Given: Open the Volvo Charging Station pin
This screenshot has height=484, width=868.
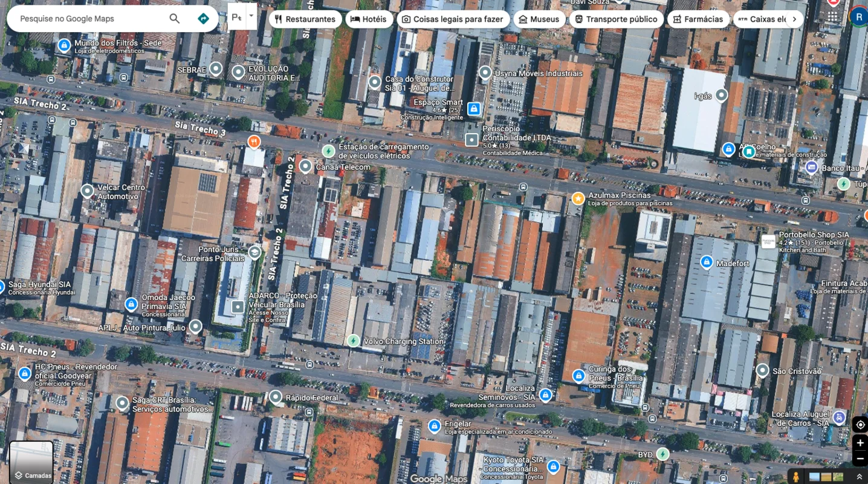Looking at the screenshot, I should pos(353,341).
